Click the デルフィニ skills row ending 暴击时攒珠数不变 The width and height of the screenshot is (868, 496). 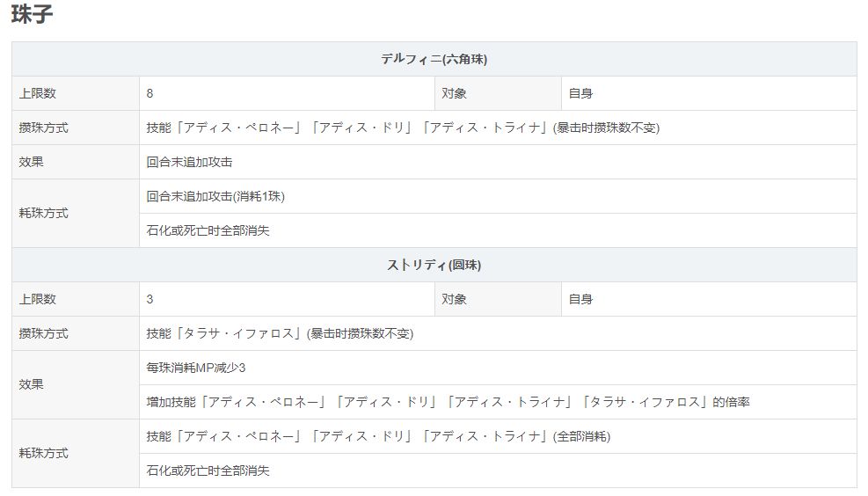pyautogui.click(x=403, y=128)
